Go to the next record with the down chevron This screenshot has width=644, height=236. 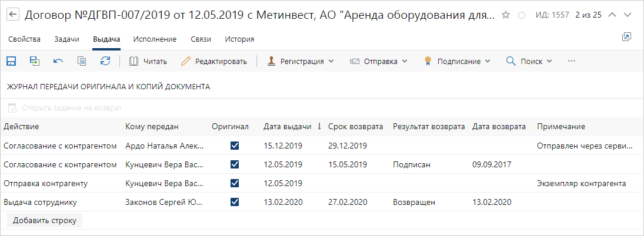[x=627, y=15]
